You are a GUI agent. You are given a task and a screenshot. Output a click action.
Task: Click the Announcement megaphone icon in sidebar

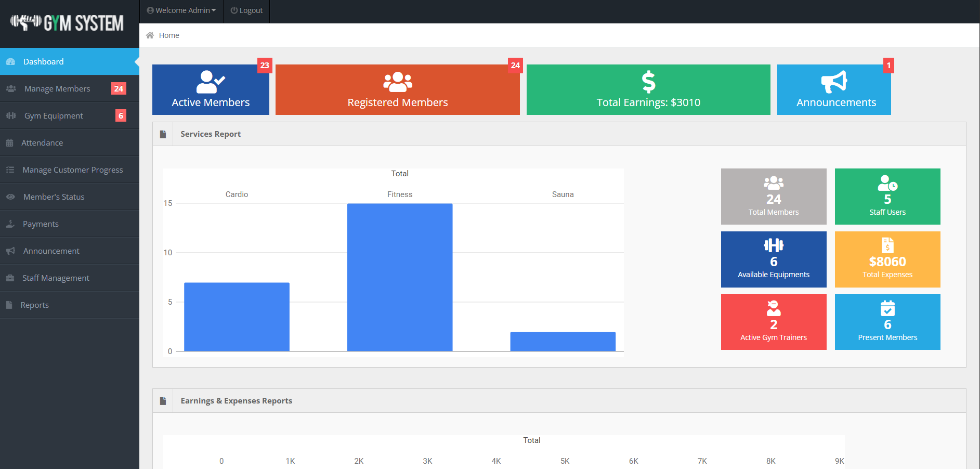(x=10, y=251)
